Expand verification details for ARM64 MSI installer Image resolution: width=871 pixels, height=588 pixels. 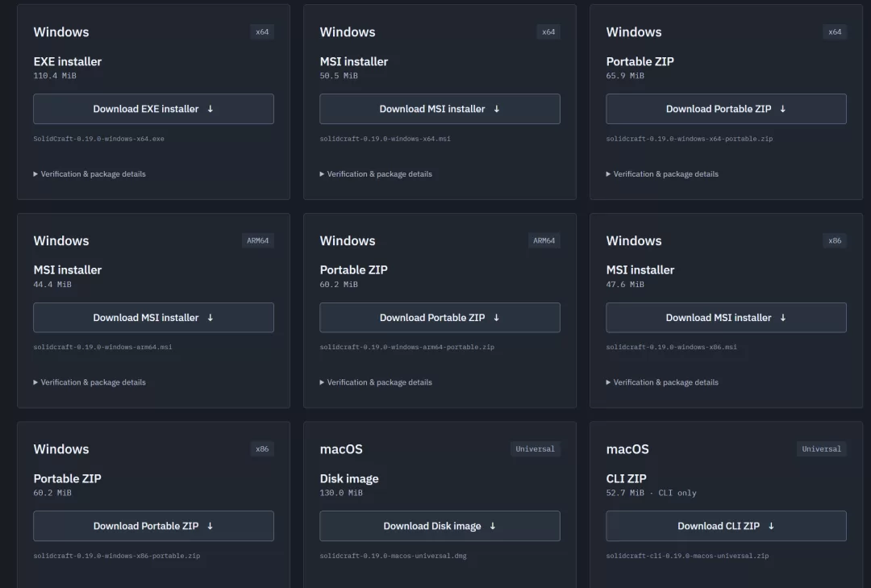[90, 382]
